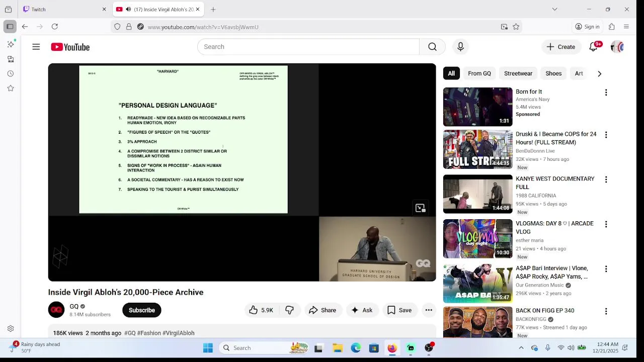
Task: Close the Twitch tab
Action: [x=104, y=9]
